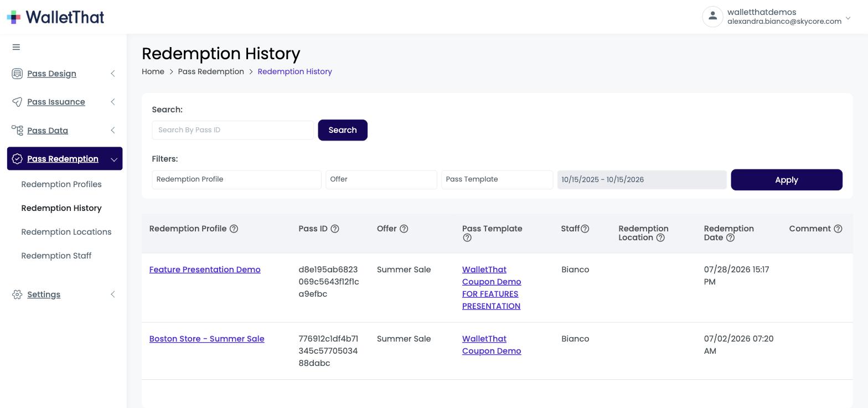Open the account dropdown arrow

coord(848,18)
